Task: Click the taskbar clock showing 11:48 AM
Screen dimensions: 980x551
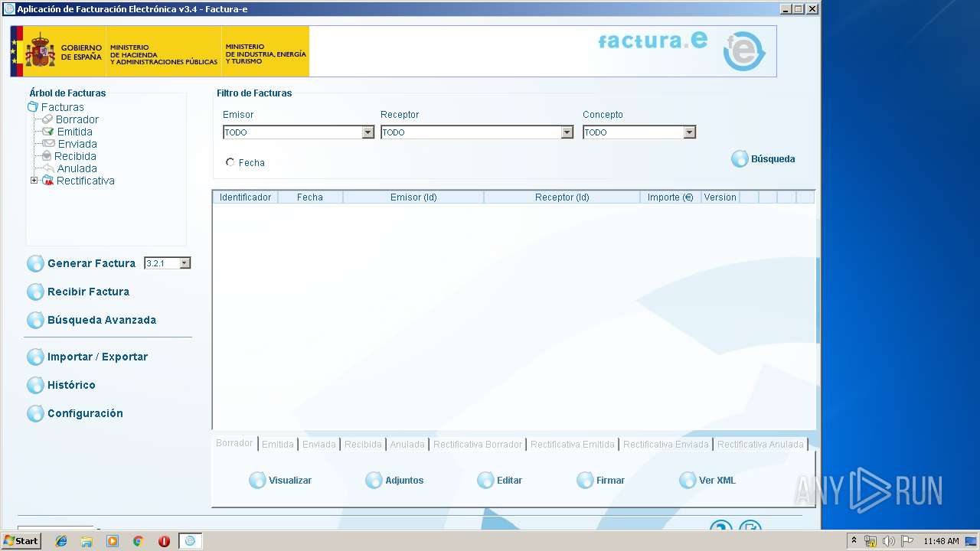Action: pos(941,541)
